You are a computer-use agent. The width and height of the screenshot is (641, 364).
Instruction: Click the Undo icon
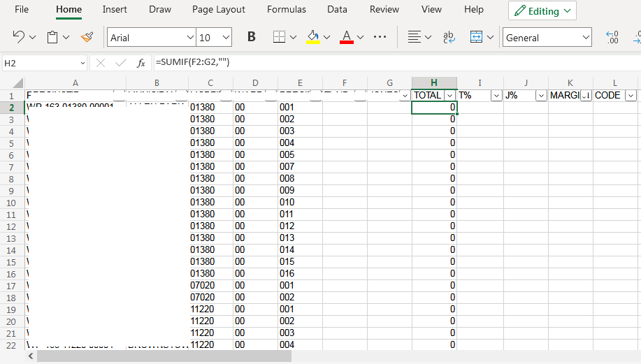(x=18, y=37)
